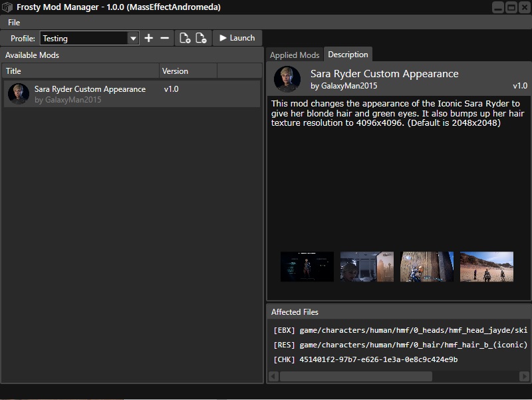Click the Affected Files scrollbar left arrow

coord(273,377)
